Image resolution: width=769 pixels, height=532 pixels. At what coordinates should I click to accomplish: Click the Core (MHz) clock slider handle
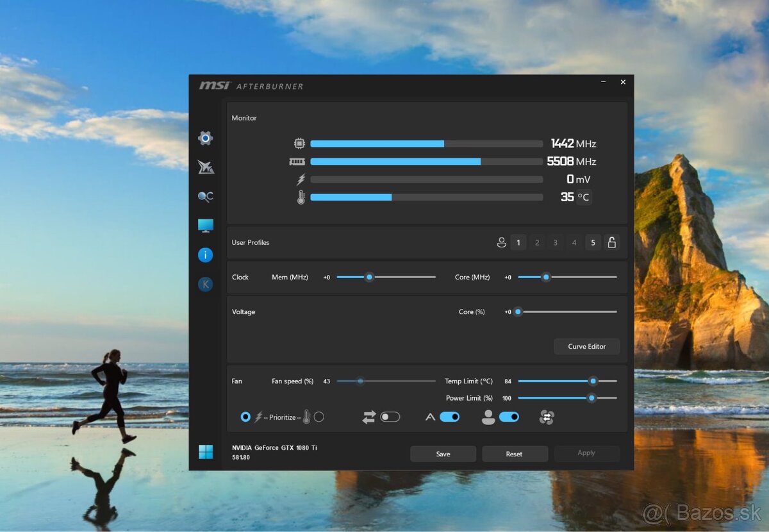(546, 277)
